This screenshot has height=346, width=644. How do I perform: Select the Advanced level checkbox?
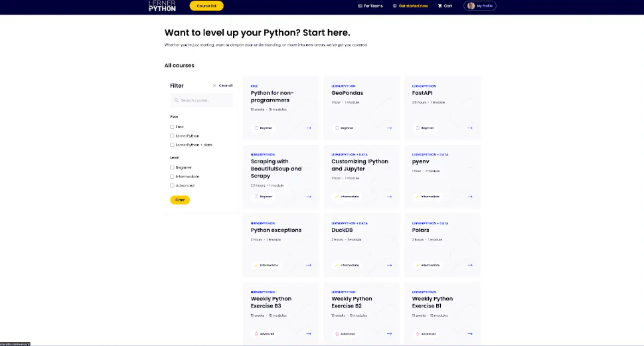click(172, 185)
